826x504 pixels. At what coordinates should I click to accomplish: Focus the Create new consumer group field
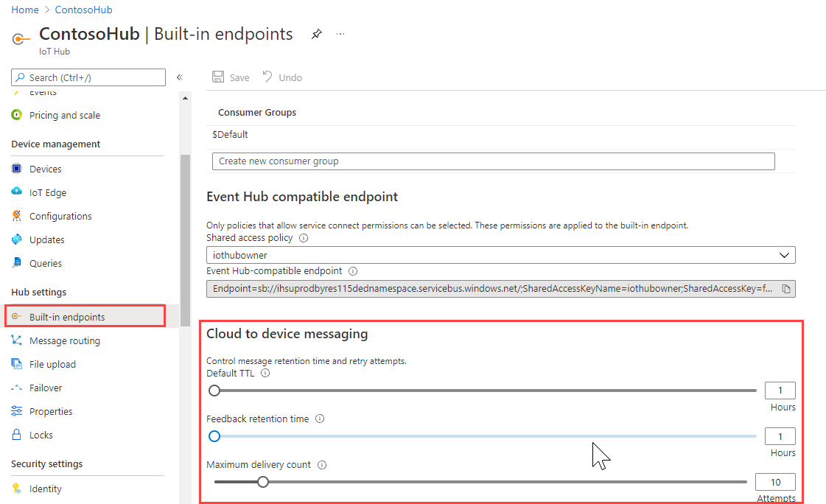(x=493, y=161)
